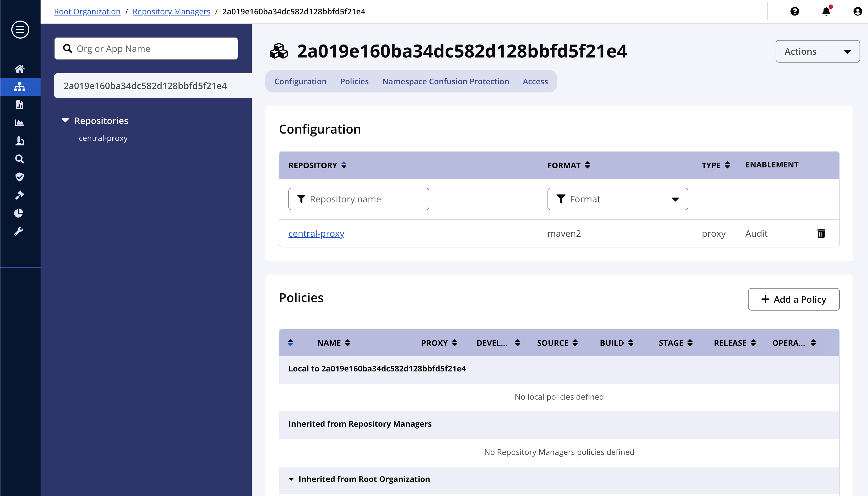Sort policies table by Devel... column

pos(498,343)
